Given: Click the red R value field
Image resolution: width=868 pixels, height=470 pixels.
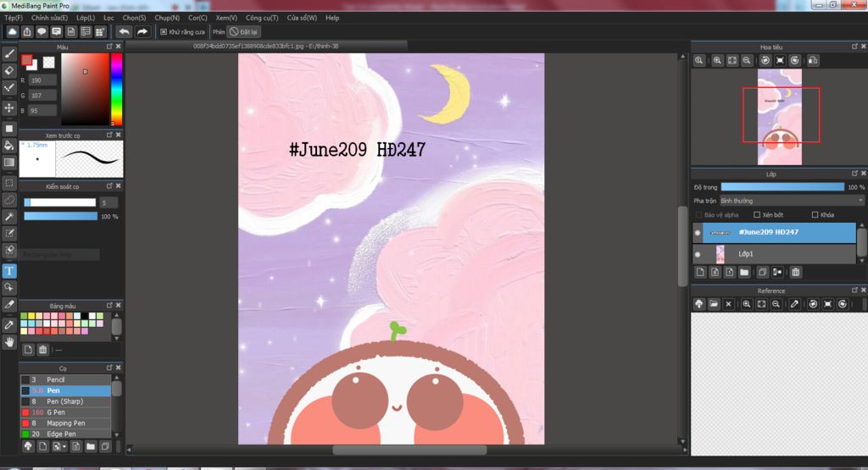Looking at the screenshot, I should coord(42,80).
